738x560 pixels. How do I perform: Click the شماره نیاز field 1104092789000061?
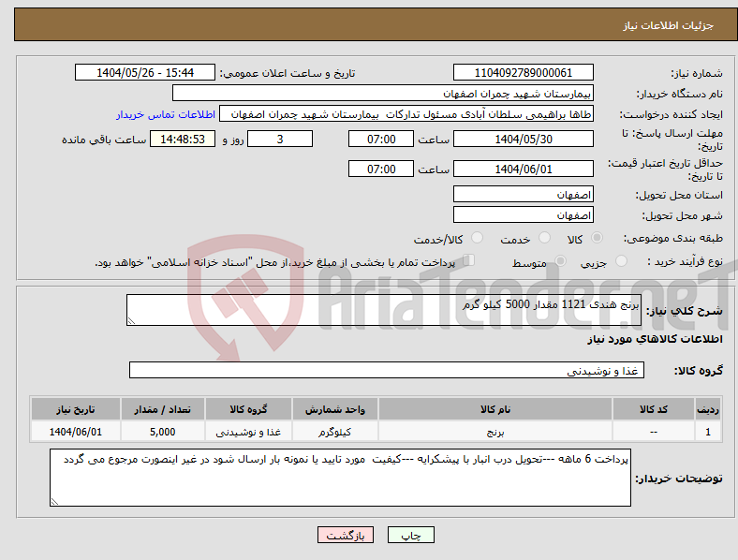(x=523, y=72)
